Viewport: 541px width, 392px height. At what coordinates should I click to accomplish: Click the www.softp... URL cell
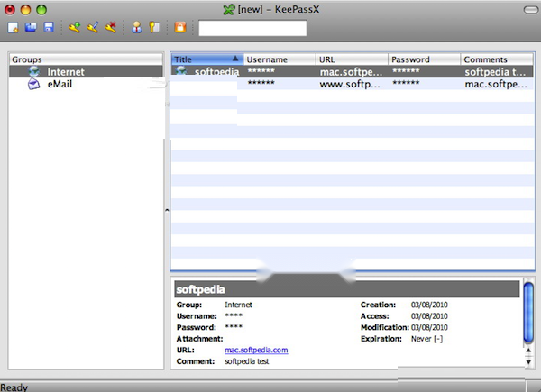[350, 84]
